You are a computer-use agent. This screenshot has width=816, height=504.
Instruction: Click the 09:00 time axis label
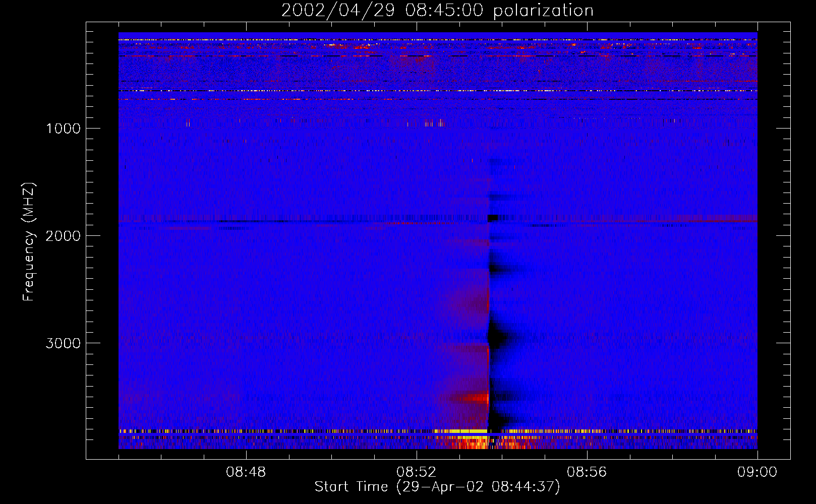tap(757, 472)
